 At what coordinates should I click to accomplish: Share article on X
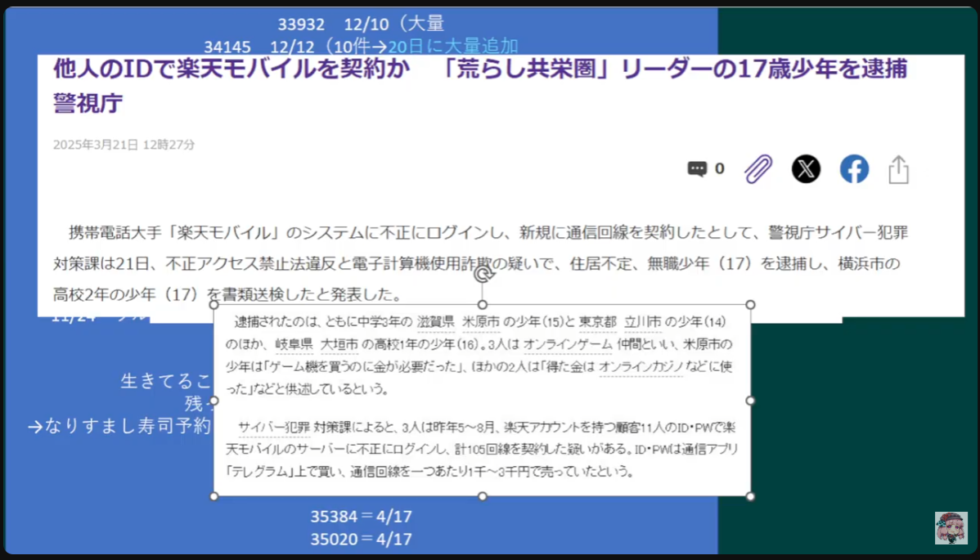(807, 168)
